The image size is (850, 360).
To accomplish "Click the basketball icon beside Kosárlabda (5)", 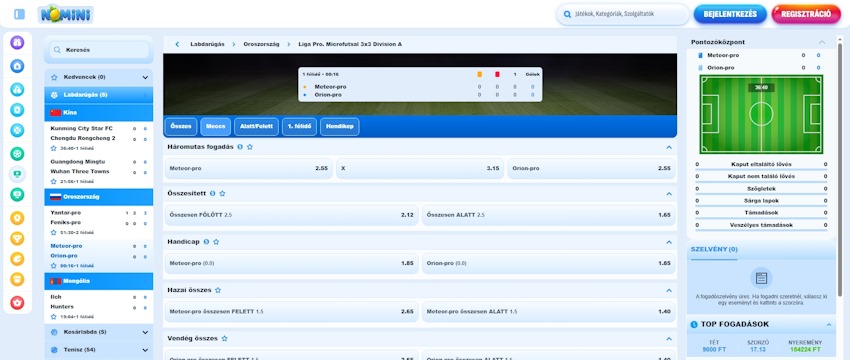I will point(54,332).
